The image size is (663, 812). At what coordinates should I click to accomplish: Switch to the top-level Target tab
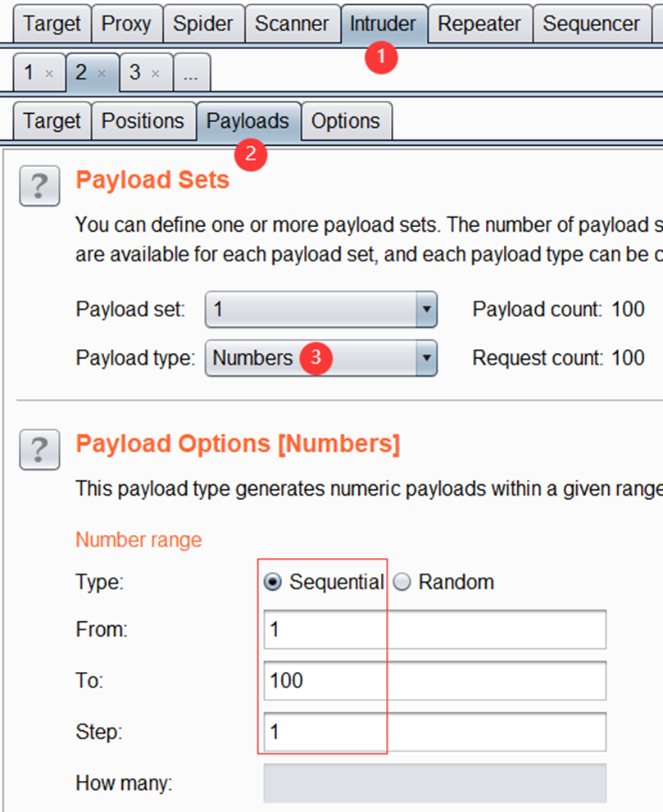[x=52, y=24]
